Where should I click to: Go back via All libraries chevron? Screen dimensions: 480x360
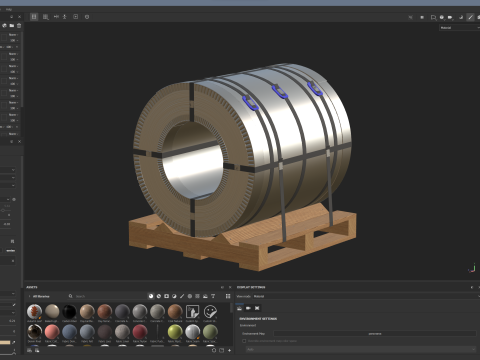tap(29, 296)
